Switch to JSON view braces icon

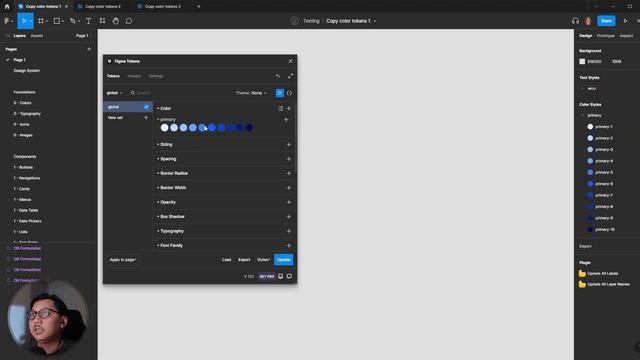tap(289, 93)
